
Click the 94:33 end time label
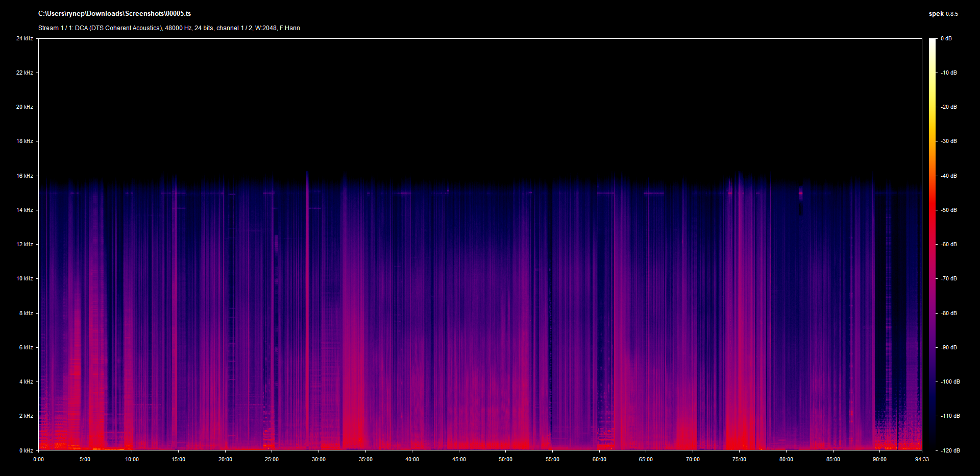pyautogui.click(x=922, y=459)
